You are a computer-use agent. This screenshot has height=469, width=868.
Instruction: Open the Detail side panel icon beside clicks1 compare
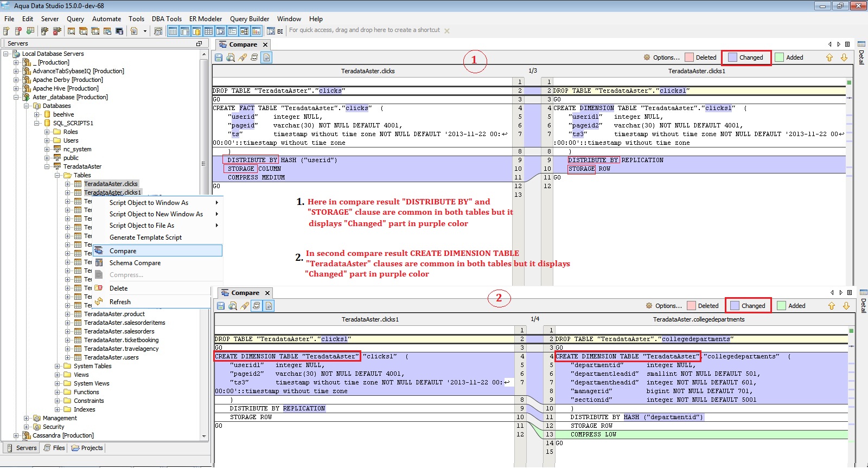click(861, 44)
